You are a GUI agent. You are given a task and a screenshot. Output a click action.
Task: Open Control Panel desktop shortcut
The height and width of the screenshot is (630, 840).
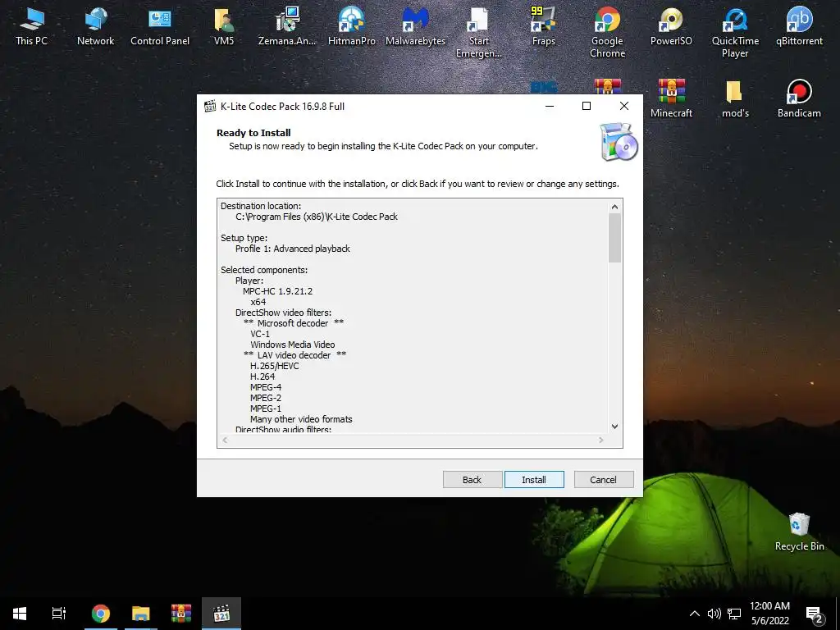click(160, 25)
